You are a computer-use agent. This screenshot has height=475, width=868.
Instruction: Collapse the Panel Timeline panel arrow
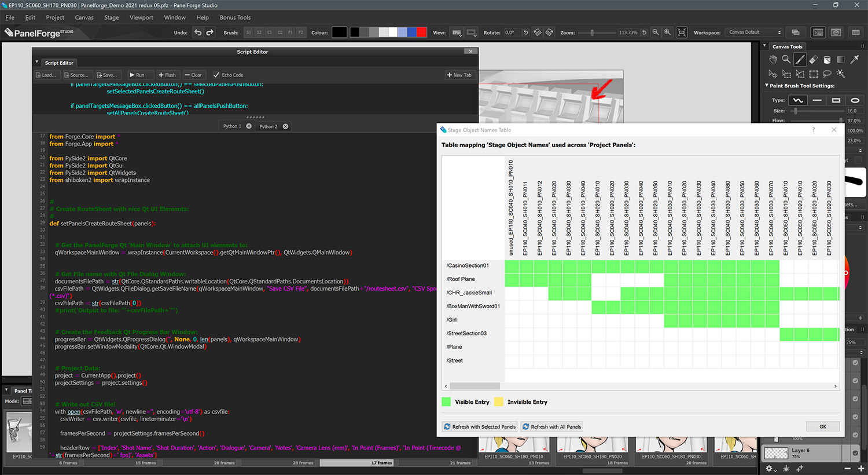click(x=6, y=390)
